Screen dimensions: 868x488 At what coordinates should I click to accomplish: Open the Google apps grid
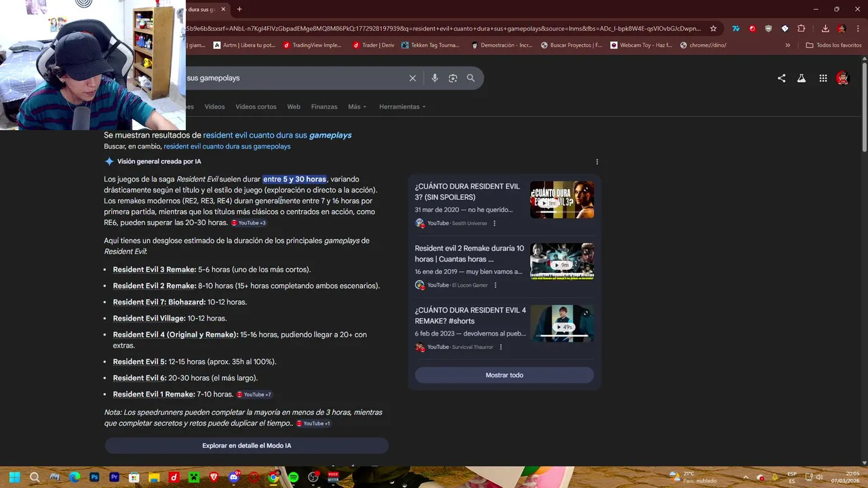[823, 78]
